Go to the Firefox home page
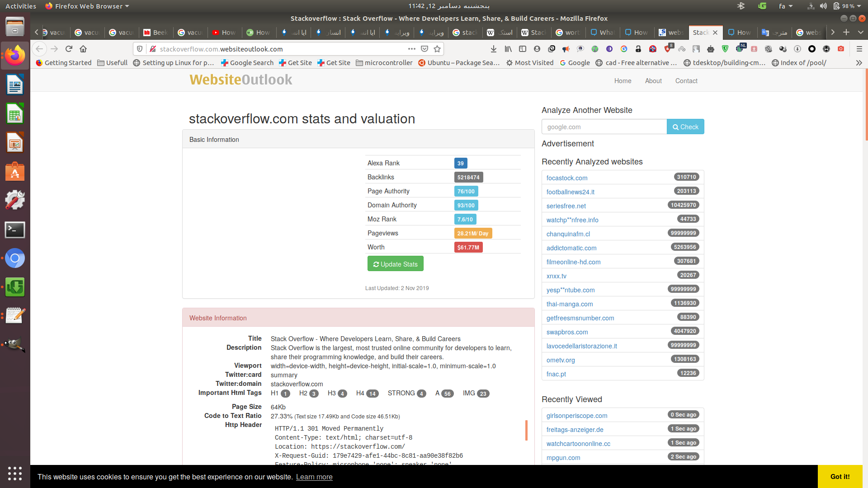 point(83,49)
